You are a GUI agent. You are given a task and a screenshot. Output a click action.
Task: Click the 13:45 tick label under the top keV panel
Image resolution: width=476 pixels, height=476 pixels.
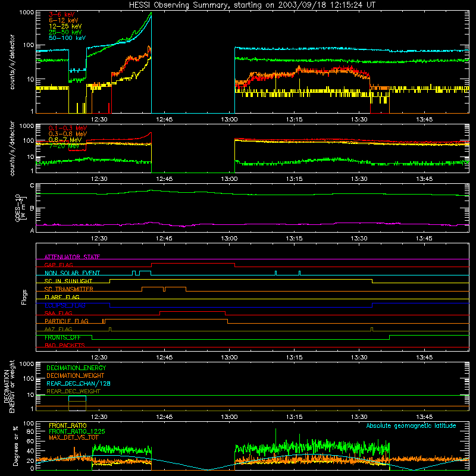point(424,120)
